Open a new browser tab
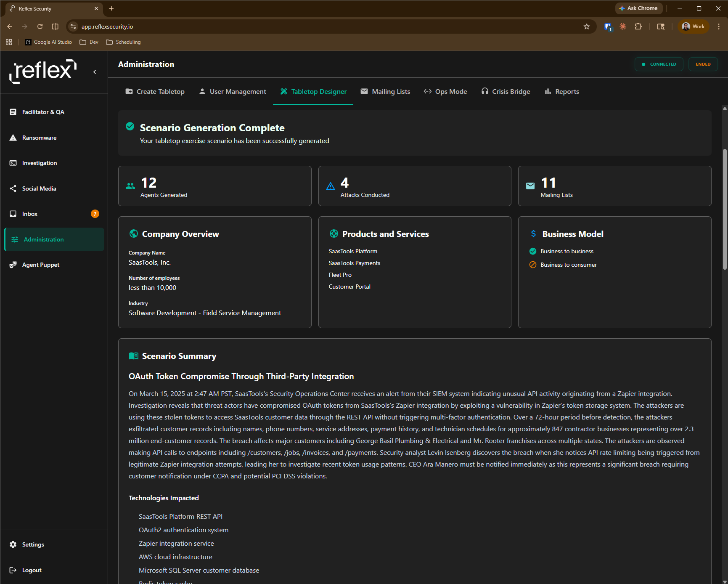The height and width of the screenshot is (584, 728). pyautogui.click(x=111, y=8)
